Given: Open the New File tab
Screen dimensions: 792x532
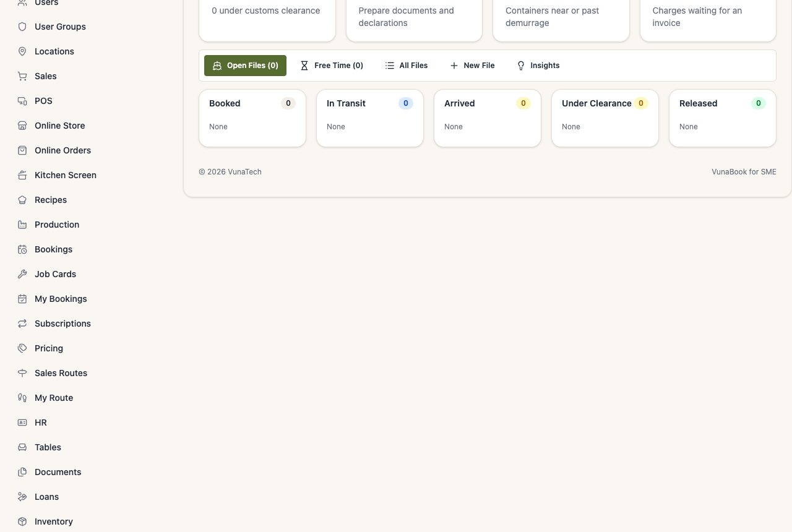Looking at the screenshot, I should tap(472, 66).
